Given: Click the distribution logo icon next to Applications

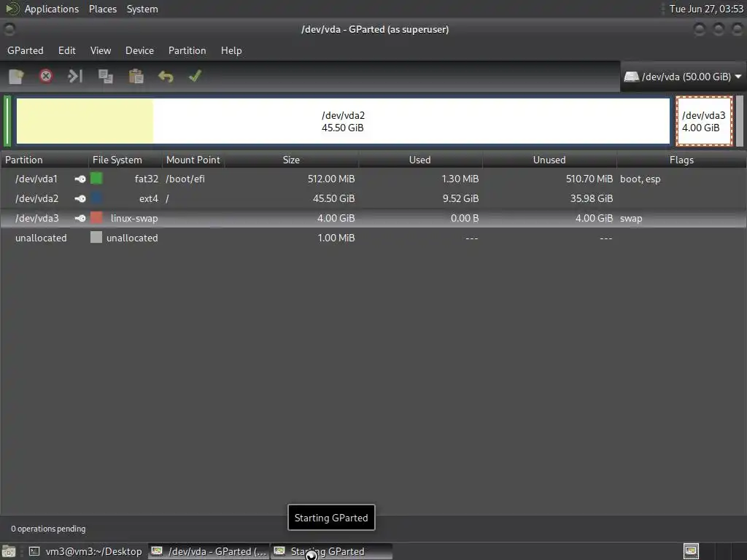Looking at the screenshot, I should point(12,9).
